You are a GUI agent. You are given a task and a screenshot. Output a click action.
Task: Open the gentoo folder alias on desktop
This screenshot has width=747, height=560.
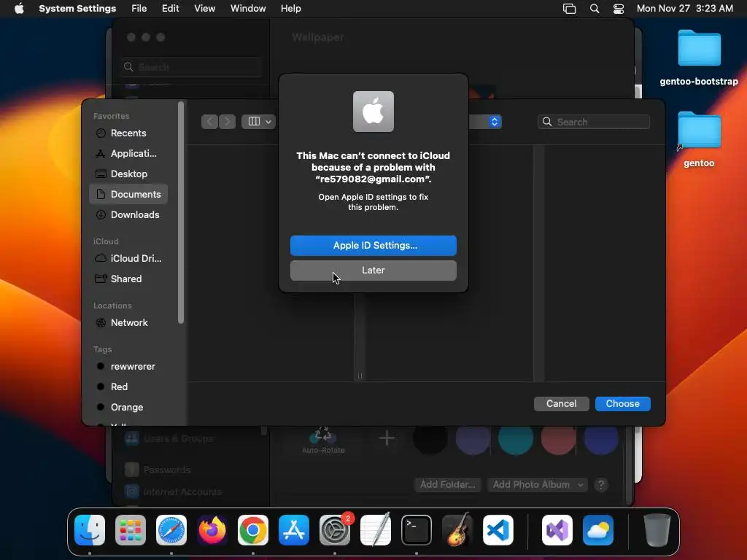point(699,139)
